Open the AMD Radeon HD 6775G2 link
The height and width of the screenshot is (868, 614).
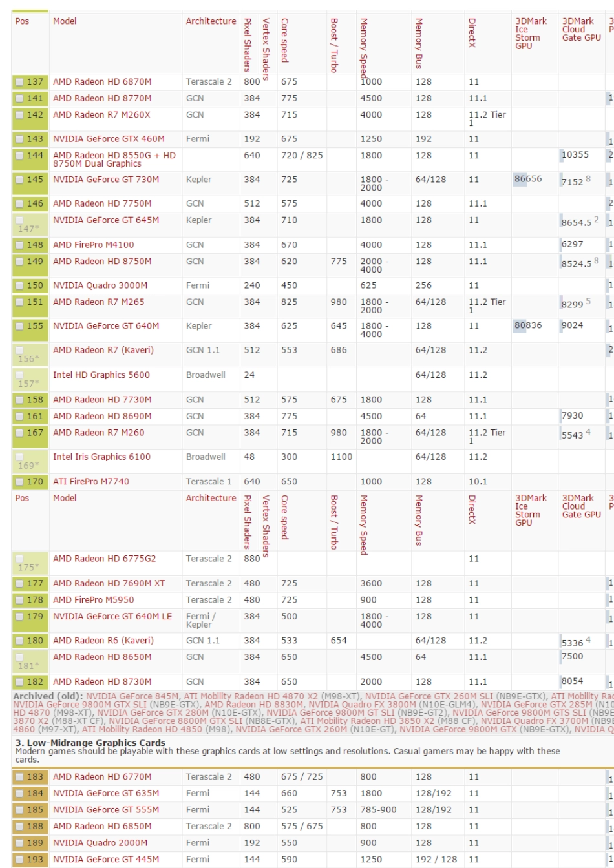103,559
